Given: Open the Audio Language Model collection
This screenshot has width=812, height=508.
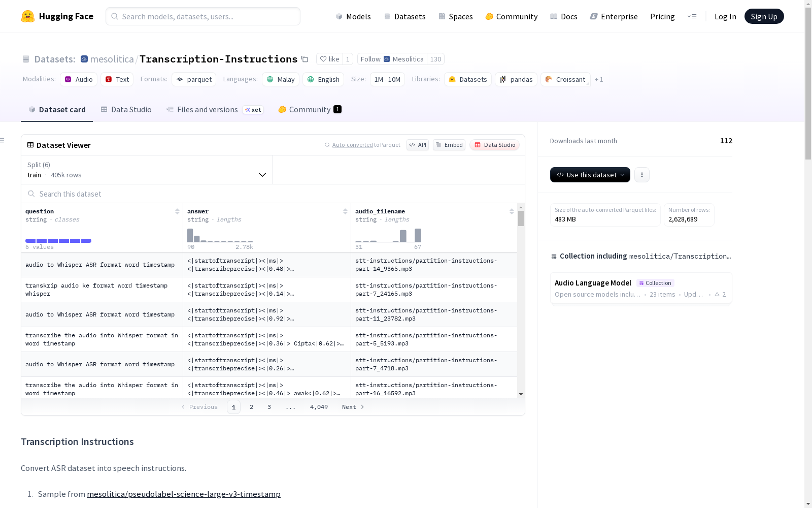Looking at the screenshot, I should click(x=641, y=288).
